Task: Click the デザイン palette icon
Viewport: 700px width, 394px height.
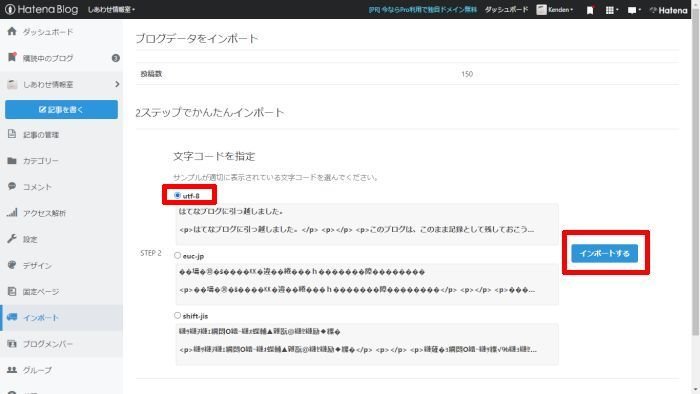Action: pos(12,265)
